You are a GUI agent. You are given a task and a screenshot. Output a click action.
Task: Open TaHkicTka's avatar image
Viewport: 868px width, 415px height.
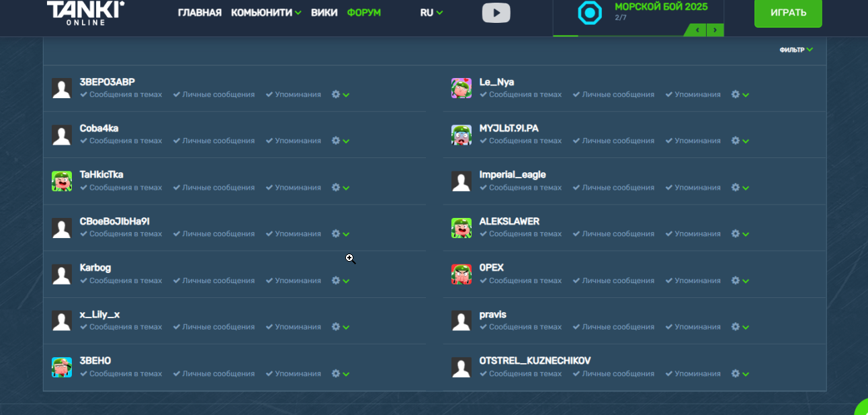(x=62, y=181)
